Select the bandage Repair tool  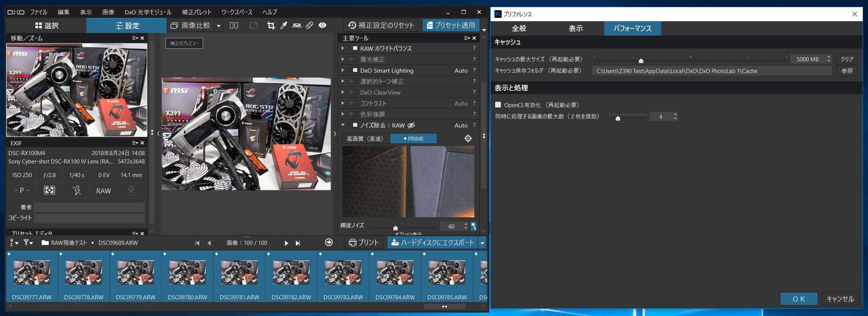(x=310, y=25)
